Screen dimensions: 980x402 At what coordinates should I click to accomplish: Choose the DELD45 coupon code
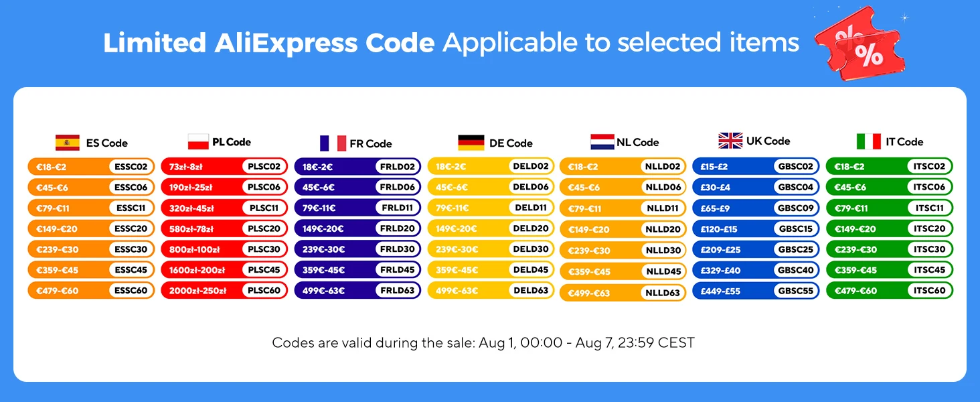coord(530,270)
